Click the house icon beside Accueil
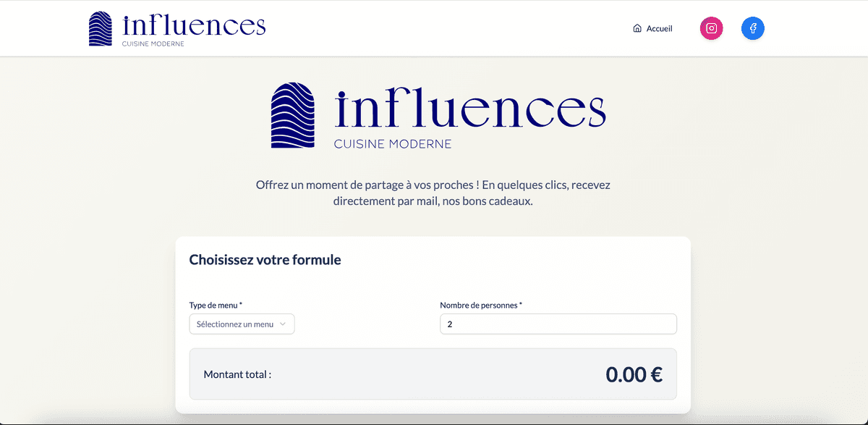868x425 pixels. pos(637,29)
